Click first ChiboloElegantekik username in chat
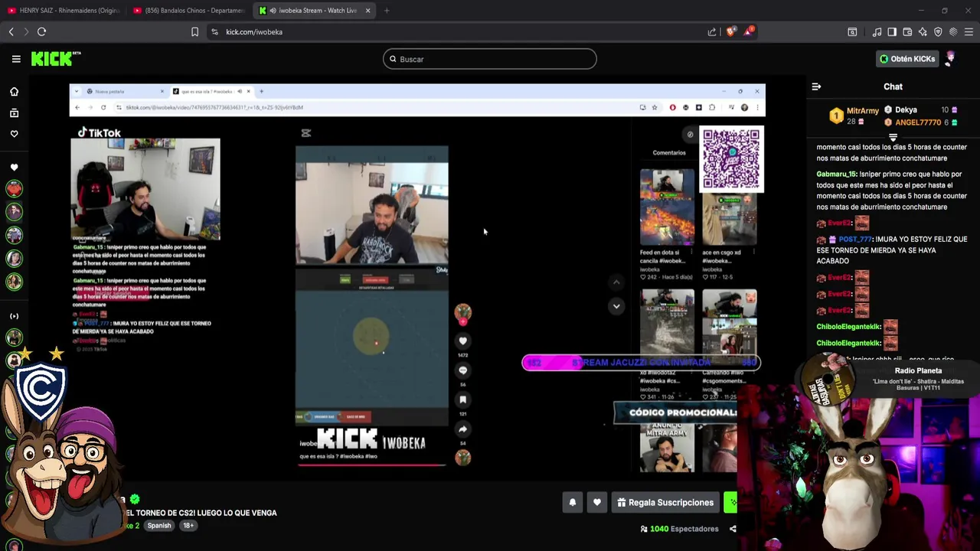 click(849, 327)
